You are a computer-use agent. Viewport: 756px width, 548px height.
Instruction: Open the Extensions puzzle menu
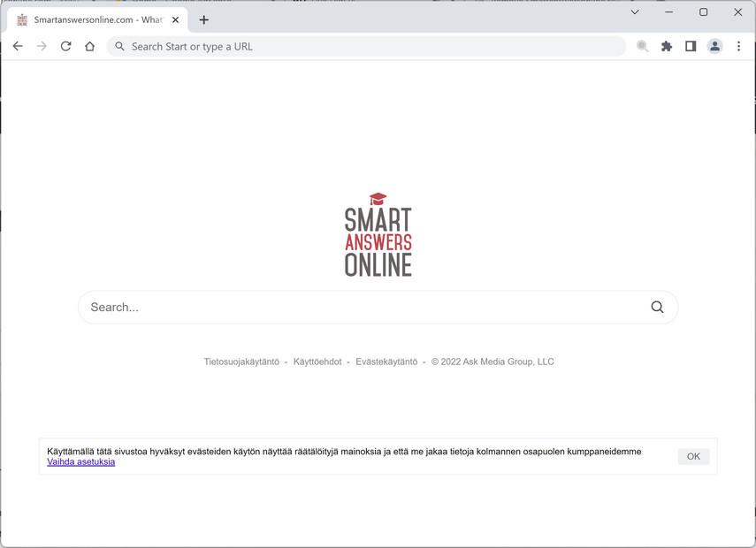point(667,46)
